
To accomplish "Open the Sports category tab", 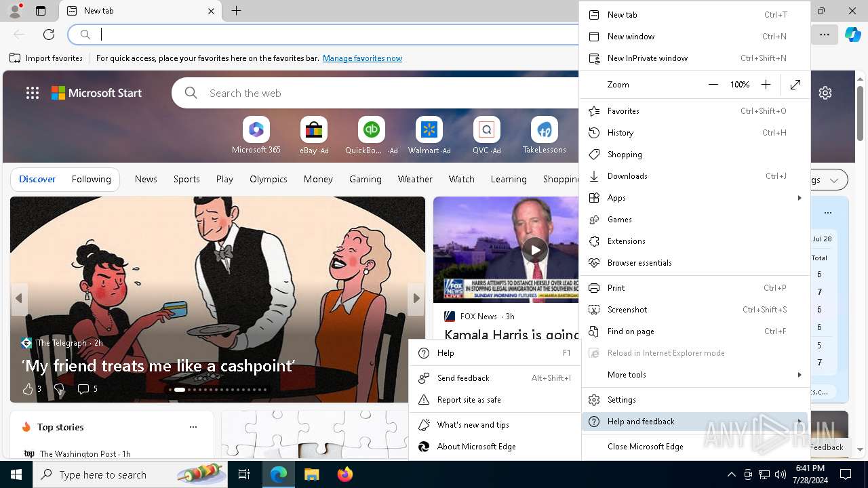I will [x=186, y=179].
